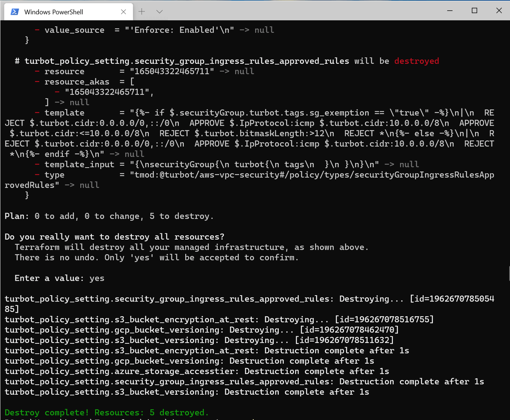Click 'gcp_bucket_versioning: Destroying...' line
This screenshot has width=510, height=420.
click(x=202, y=330)
